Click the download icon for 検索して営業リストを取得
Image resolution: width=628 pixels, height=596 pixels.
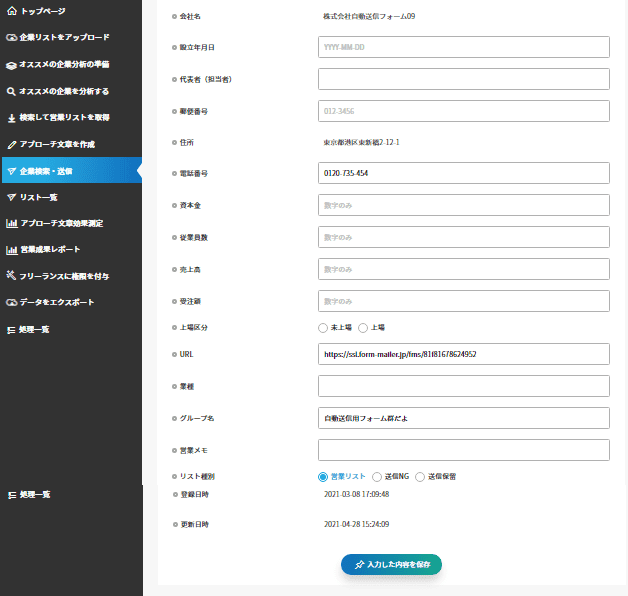[x=12, y=118]
